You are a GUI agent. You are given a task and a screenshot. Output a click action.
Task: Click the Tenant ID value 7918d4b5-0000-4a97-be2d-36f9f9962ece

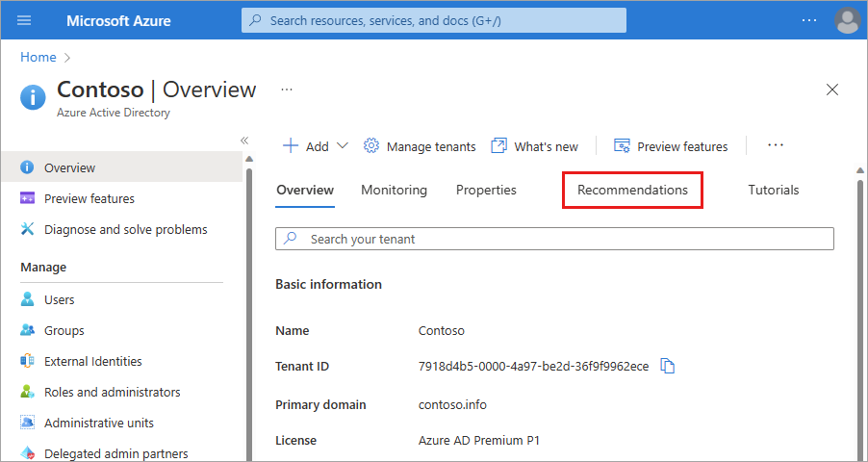click(x=534, y=366)
